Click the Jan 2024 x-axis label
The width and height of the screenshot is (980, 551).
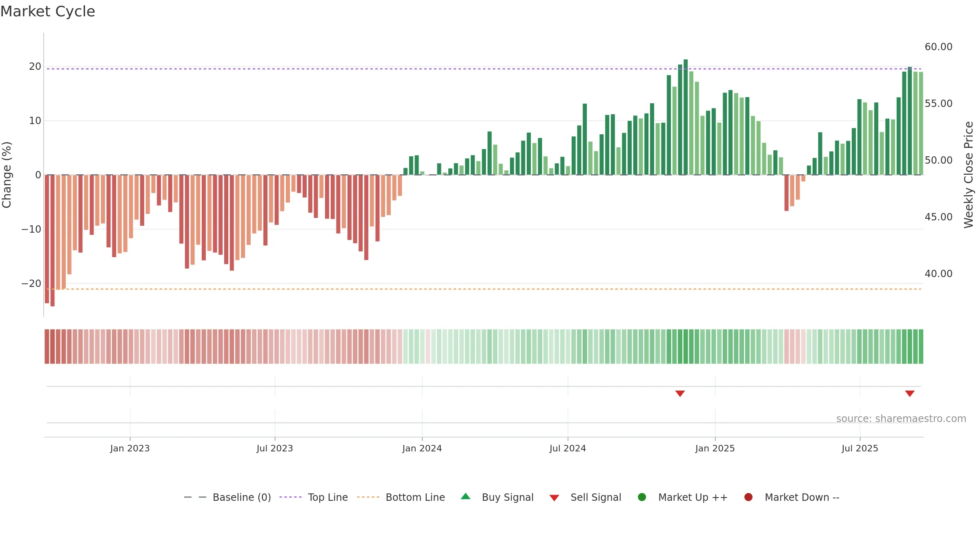coord(422,449)
